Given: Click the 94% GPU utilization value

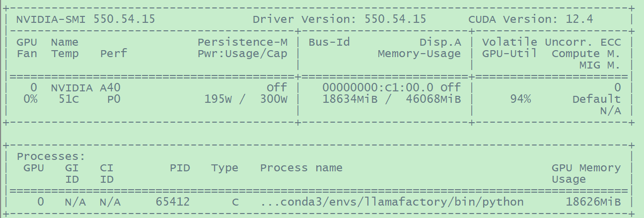Looking at the screenshot, I should point(520,99).
